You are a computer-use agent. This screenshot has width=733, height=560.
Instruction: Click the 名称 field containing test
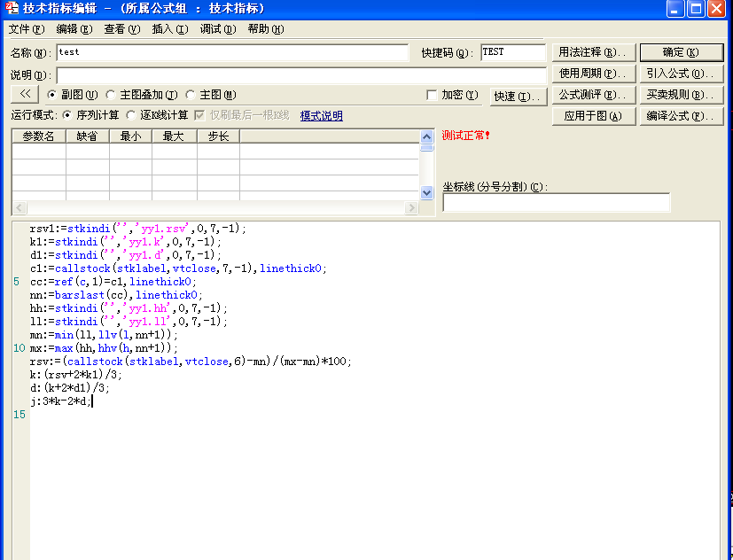point(231,53)
